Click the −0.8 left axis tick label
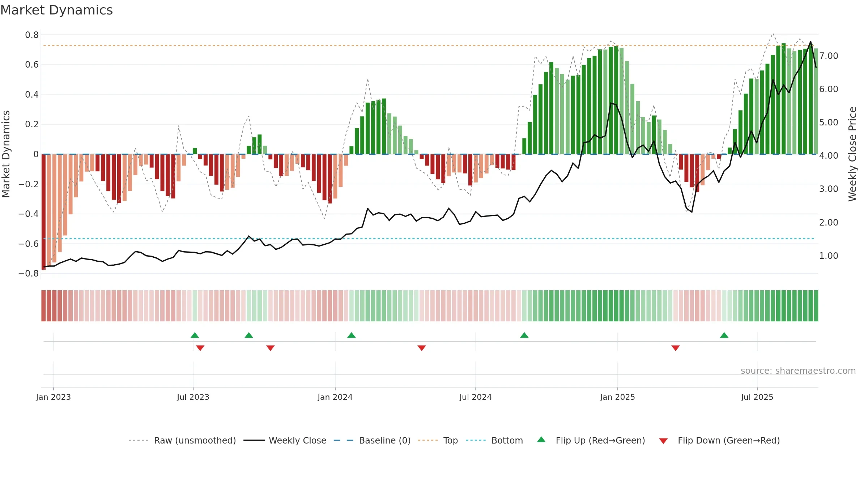The image size is (868, 488). pos(29,274)
